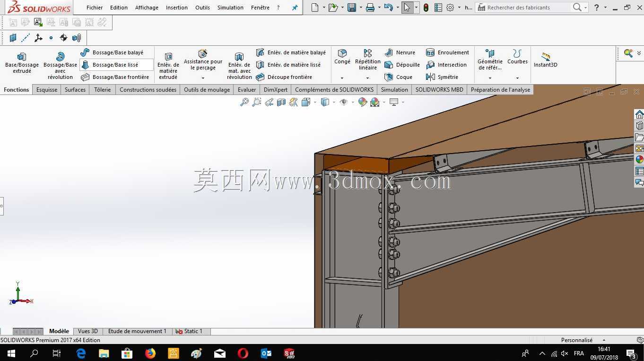Switch to the Vues 3D tab

tap(87, 331)
